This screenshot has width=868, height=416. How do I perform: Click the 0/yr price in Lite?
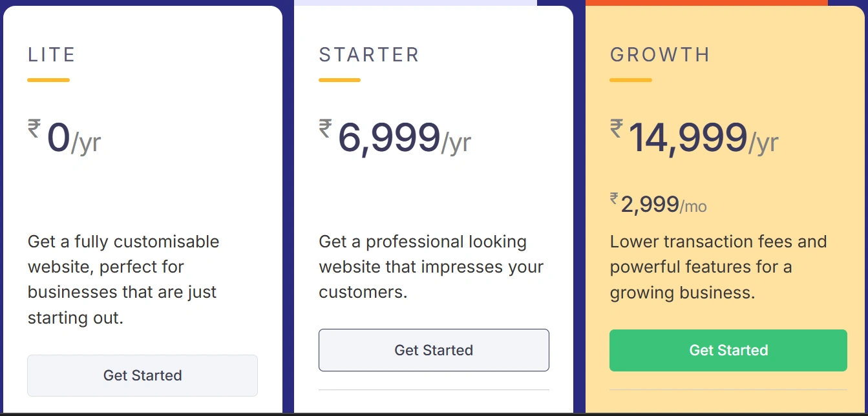point(73,139)
